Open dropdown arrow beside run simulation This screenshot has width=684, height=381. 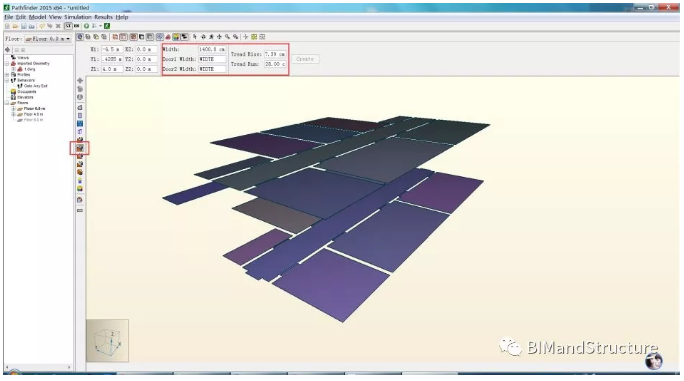100,26
